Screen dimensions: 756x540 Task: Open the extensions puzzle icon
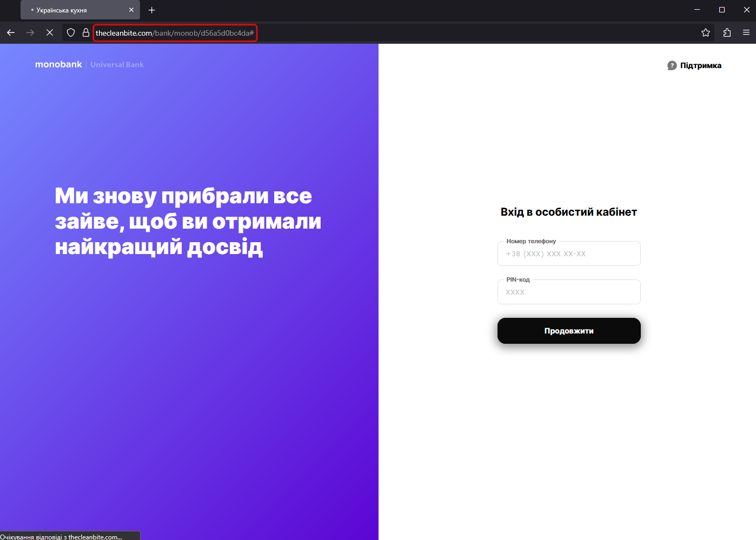click(727, 32)
